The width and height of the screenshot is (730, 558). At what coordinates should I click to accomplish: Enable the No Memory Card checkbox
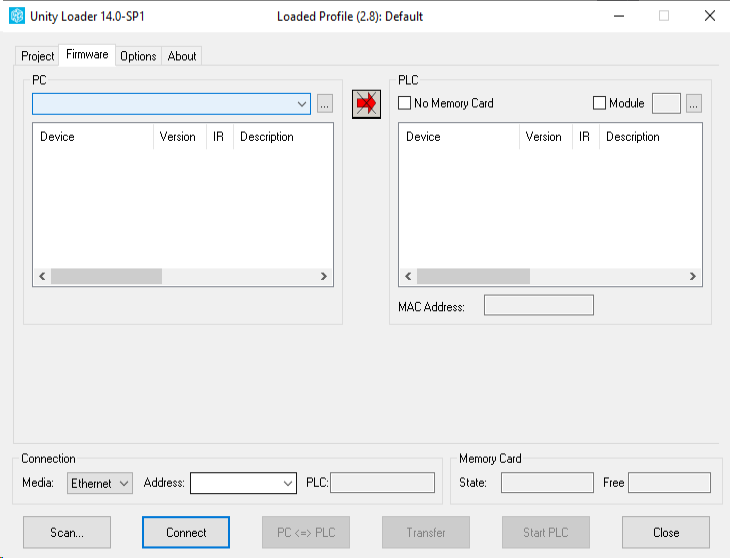pos(405,103)
